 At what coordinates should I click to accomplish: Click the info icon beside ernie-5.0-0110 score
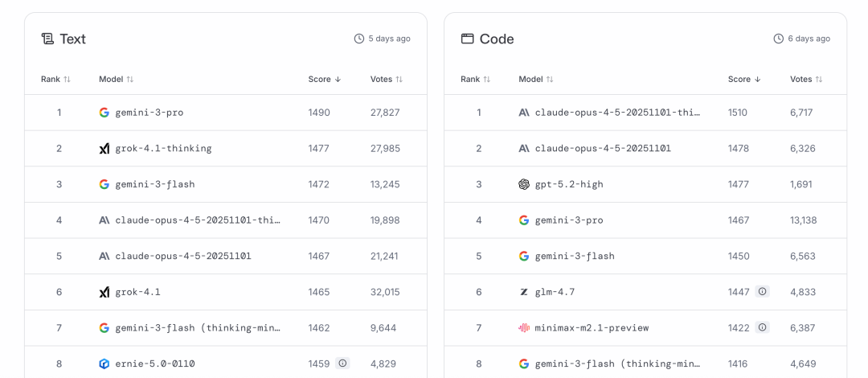click(x=342, y=364)
